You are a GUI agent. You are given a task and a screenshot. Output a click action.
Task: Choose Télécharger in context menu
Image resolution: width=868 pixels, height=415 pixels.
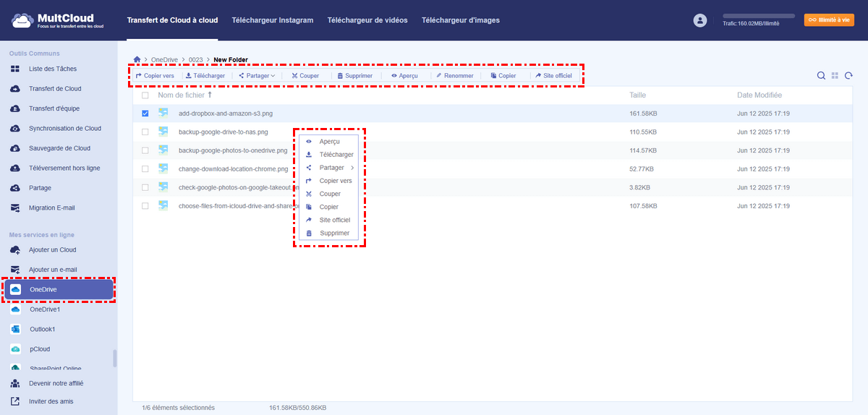coord(328,155)
